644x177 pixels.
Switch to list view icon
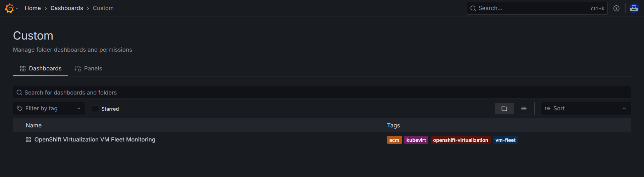(x=524, y=109)
